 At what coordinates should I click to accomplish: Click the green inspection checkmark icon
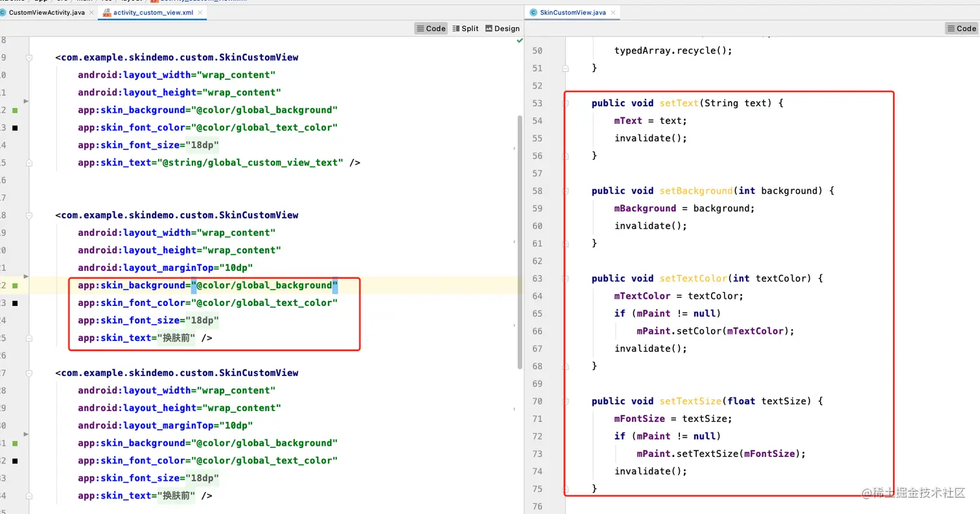(x=519, y=40)
